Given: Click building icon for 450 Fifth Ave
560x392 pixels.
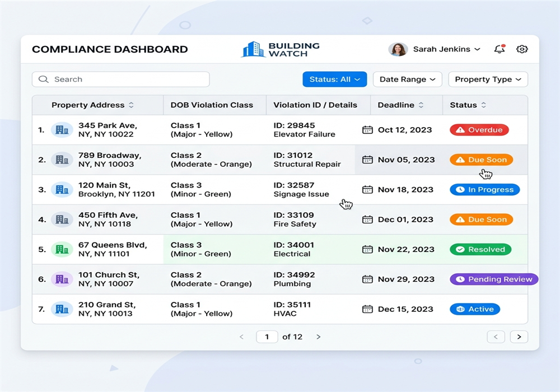Looking at the screenshot, I should coord(62,220).
